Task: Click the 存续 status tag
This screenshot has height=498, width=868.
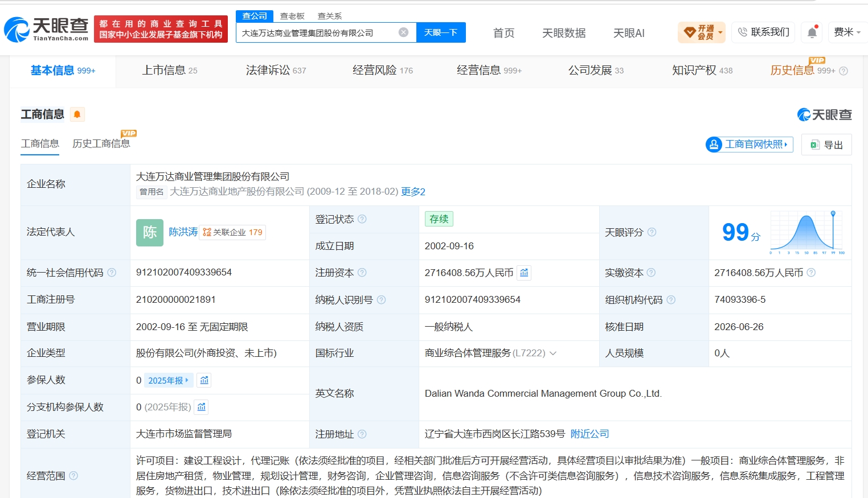Action: 439,219
